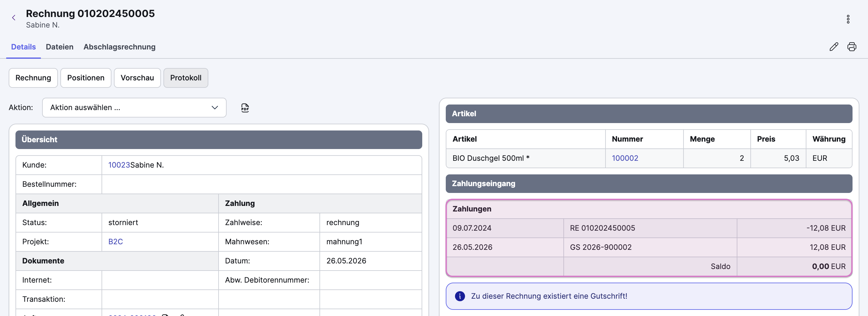Click the pencil edit icon
Viewport: 868px width, 316px height.
point(834,47)
